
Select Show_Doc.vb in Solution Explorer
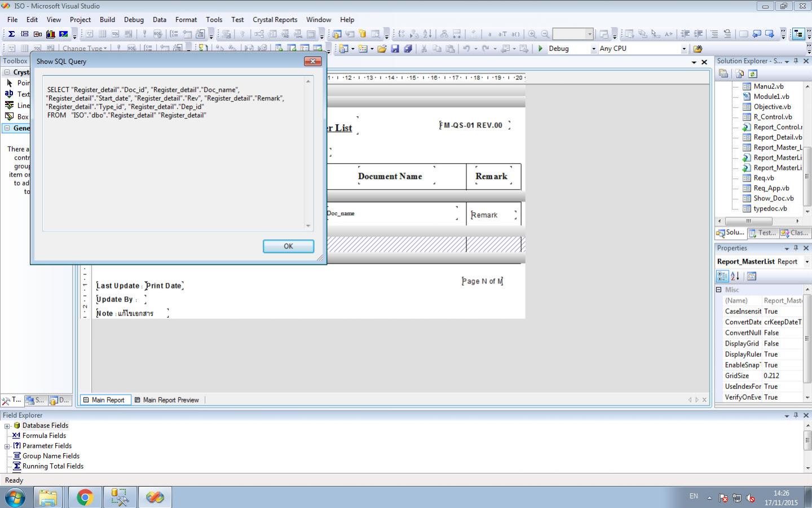pyautogui.click(x=774, y=198)
